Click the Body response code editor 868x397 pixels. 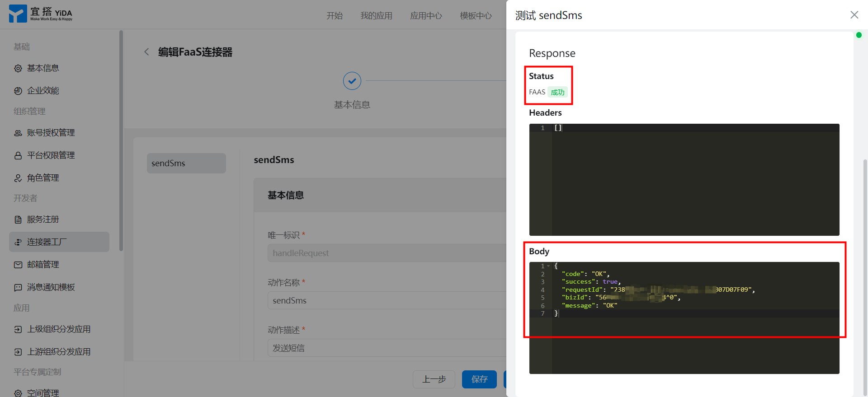(684, 318)
